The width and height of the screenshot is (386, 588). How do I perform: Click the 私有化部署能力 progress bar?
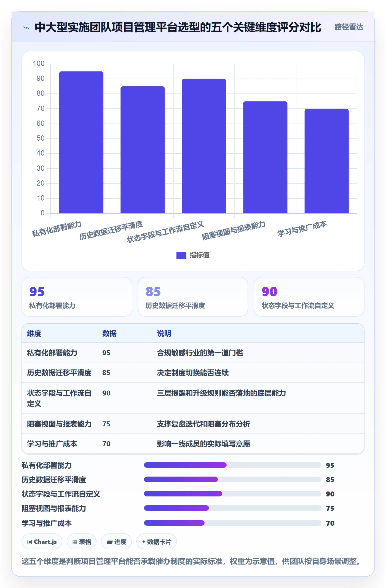(232, 465)
